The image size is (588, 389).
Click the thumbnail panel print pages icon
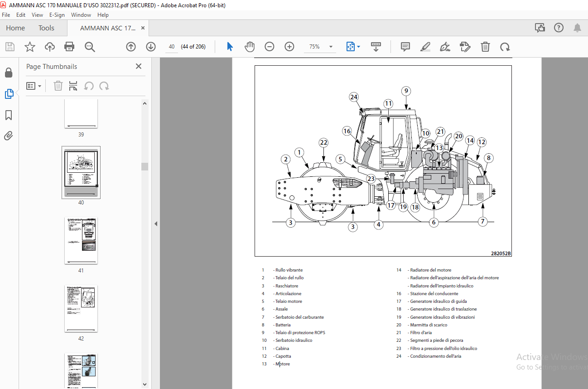click(x=73, y=86)
